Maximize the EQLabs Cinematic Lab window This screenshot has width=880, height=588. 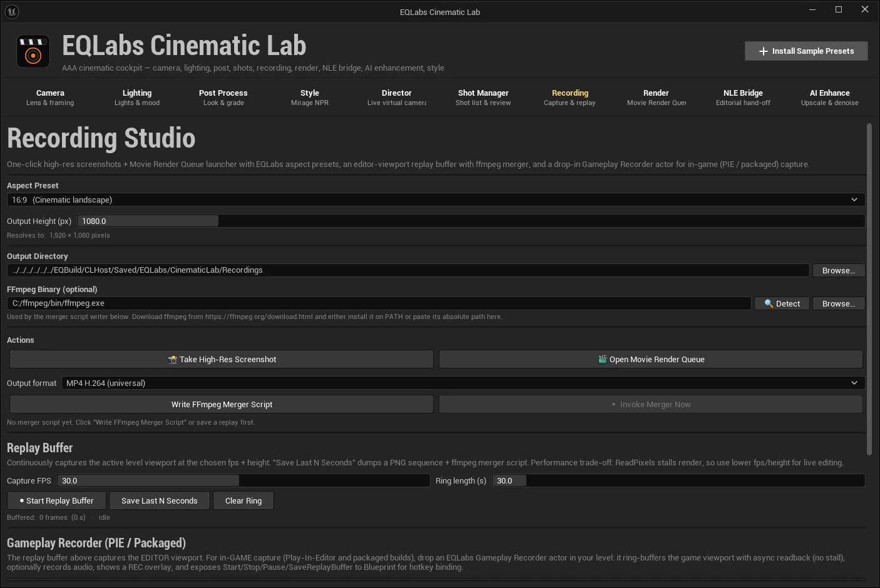click(839, 9)
